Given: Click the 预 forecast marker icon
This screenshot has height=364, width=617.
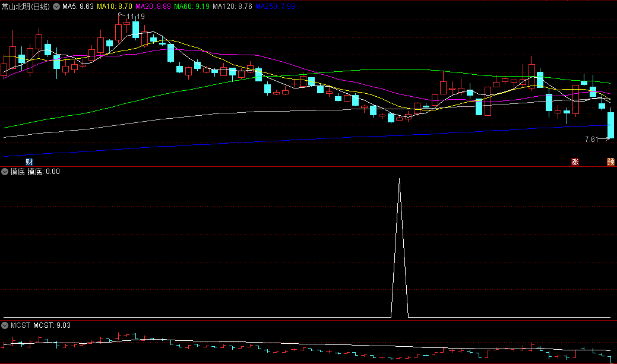Looking at the screenshot, I should pyautogui.click(x=610, y=162).
